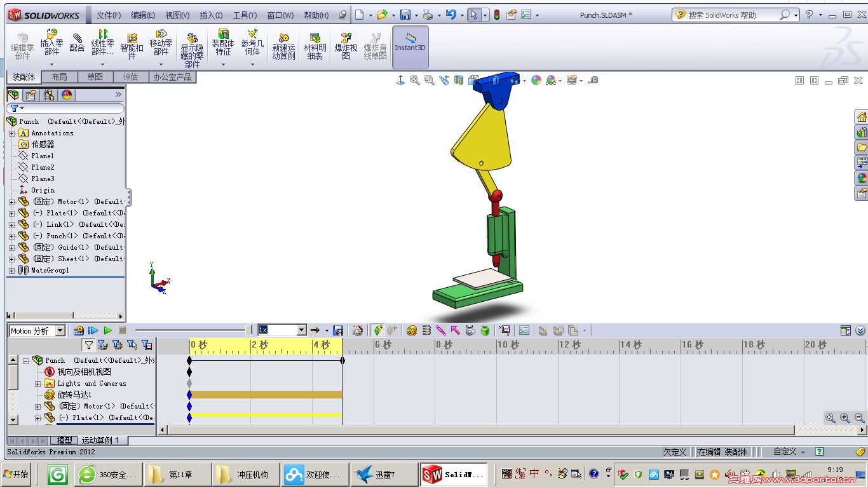Click the Play from Start button
Screen dimensions: 868x488
coord(93,330)
